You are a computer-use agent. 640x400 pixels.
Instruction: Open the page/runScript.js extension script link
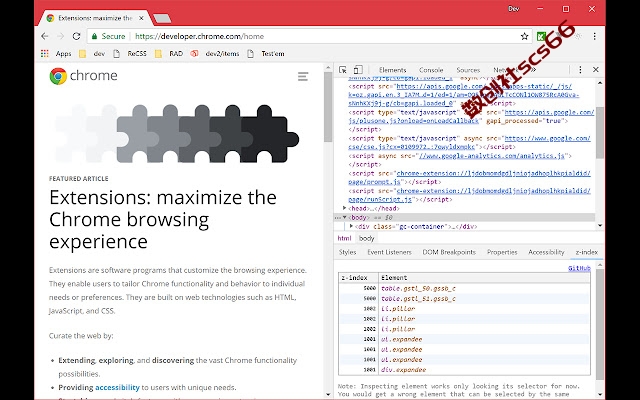[469, 195]
